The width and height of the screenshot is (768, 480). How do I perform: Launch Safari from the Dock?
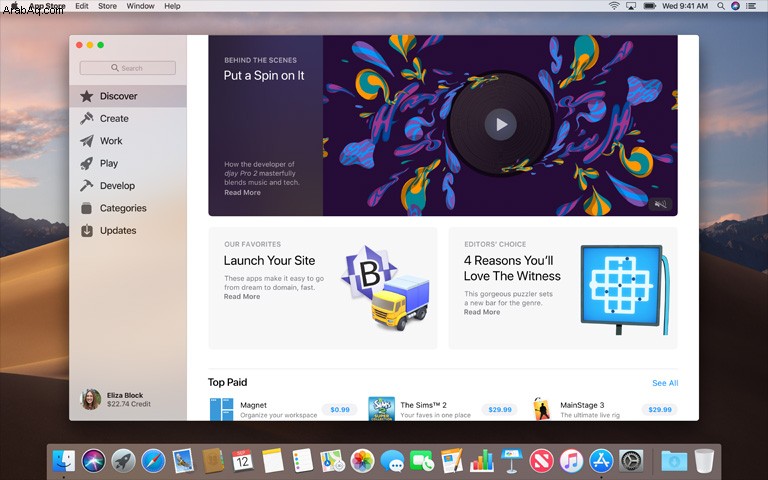(x=153, y=461)
